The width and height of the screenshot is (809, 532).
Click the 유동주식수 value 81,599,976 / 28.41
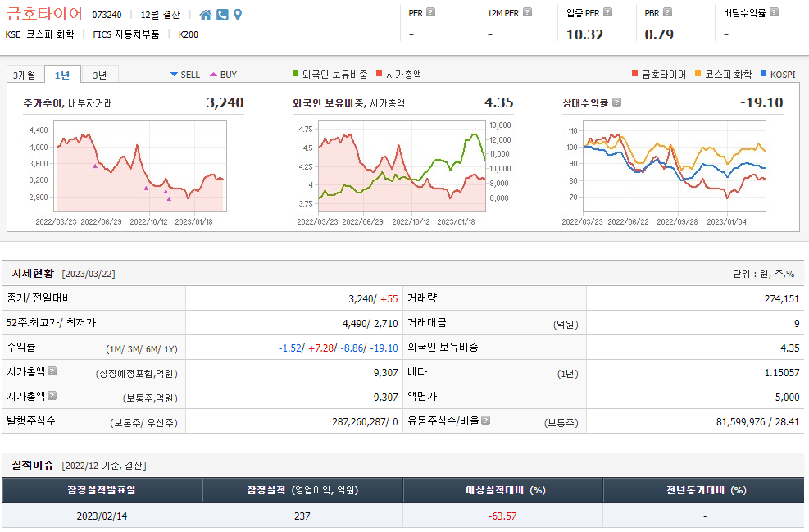click(757, 422)
